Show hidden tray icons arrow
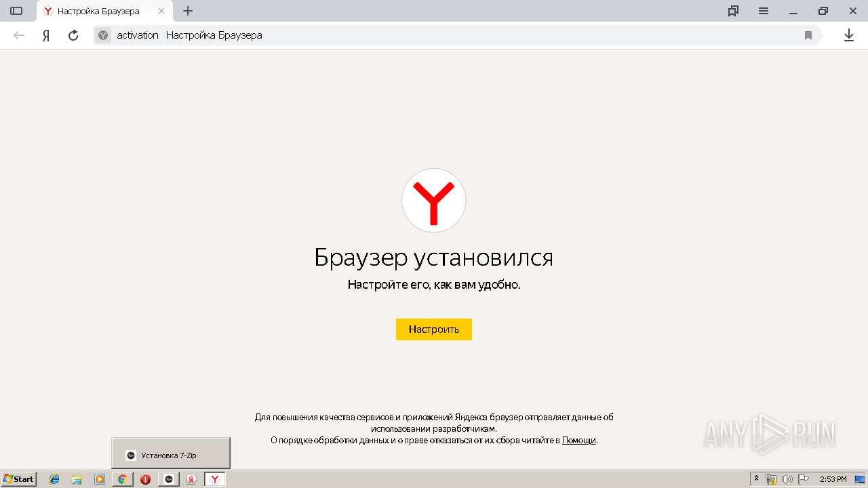This screenshot has width=868, height=488. click(757, 479)
